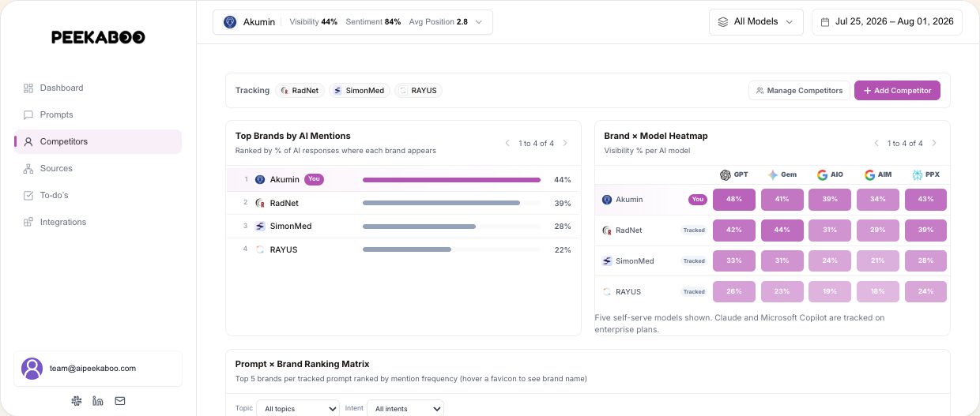Click the Prompt × Brand Ranking Matrix heading
980x416 pixels.
click(303, 364)
